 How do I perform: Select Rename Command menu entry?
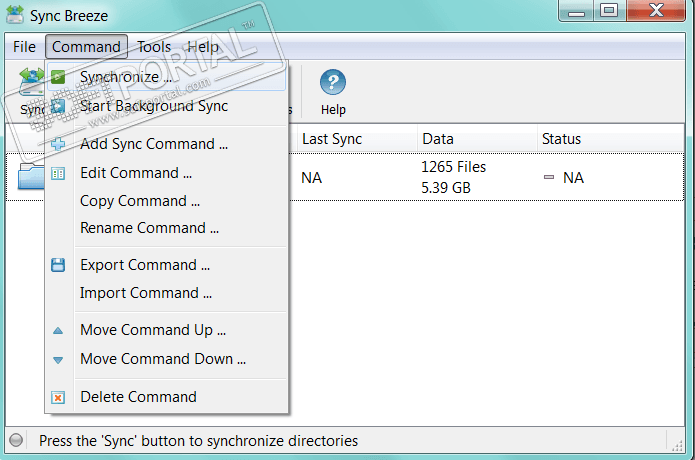click(149, 228)
